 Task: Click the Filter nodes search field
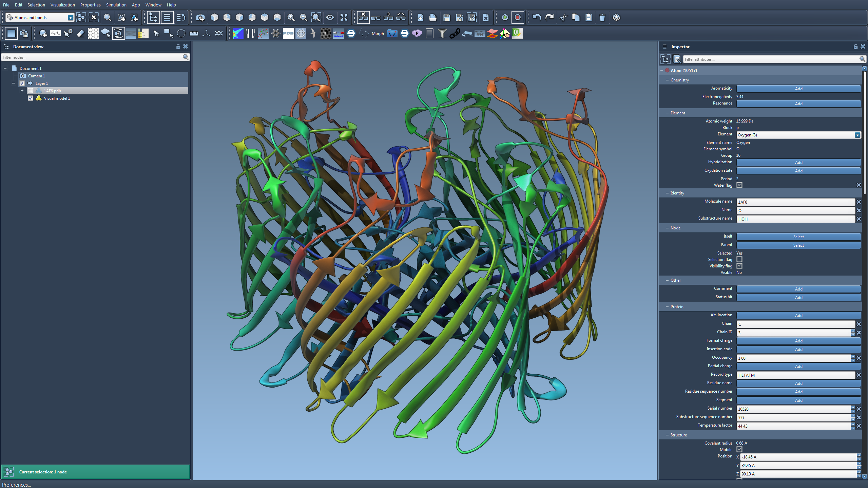coord(92,57)
